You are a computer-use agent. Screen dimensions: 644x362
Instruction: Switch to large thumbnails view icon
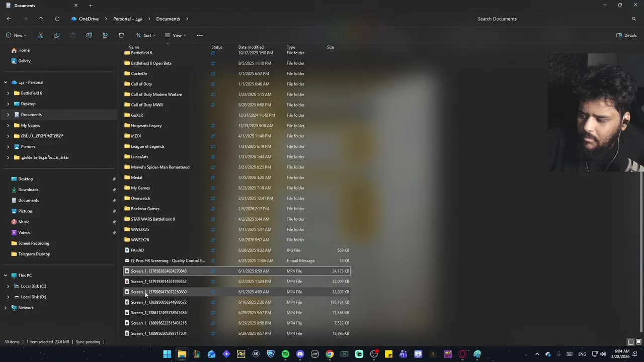(638, 342)
